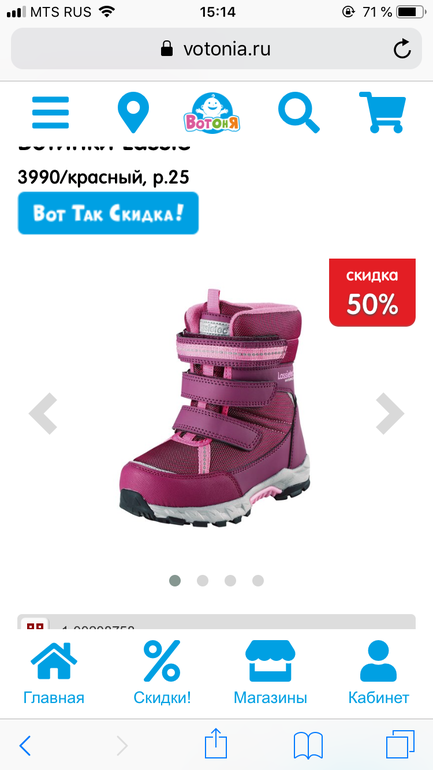This screenshot has width=433, height=770.
Task: Go back in Safari
Action: (25, 746)
